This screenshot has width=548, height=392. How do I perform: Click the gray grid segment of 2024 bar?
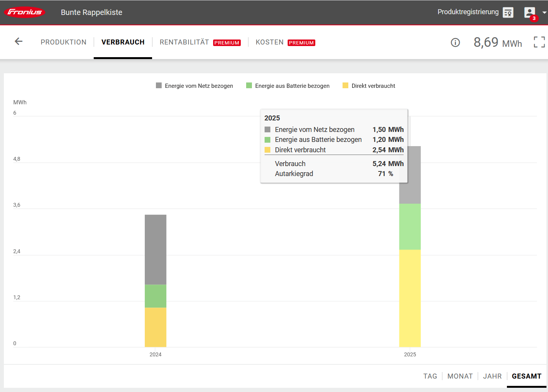pos(156,249)
